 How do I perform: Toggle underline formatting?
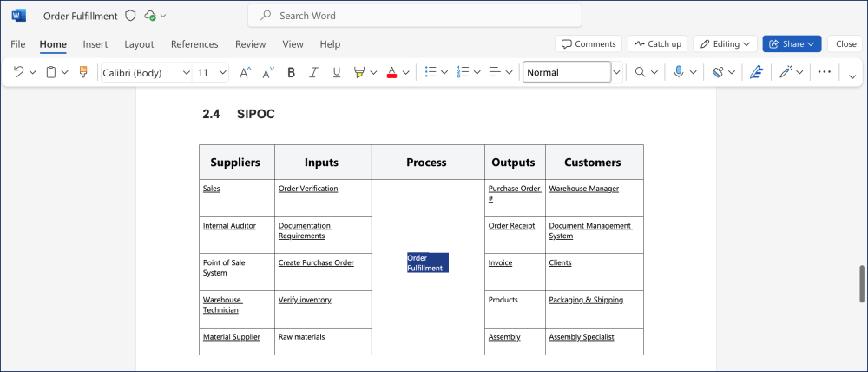pos(336,73)
